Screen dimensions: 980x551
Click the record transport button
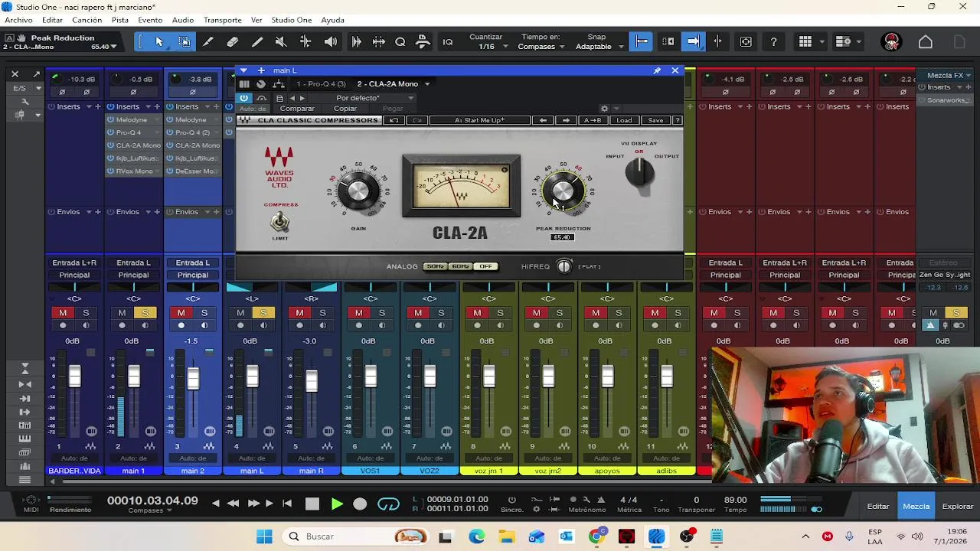tap(360, 504)
